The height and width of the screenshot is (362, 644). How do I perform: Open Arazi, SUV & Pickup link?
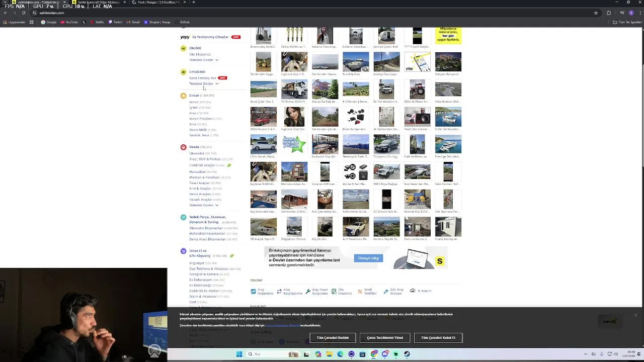tap(205, 159)
